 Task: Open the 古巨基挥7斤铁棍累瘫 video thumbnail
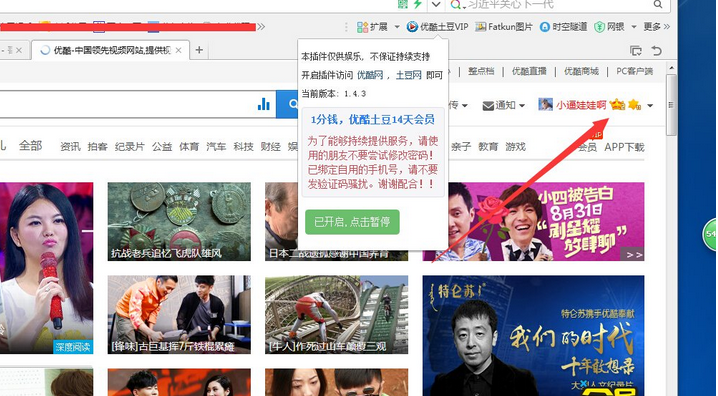click(179, 315)
